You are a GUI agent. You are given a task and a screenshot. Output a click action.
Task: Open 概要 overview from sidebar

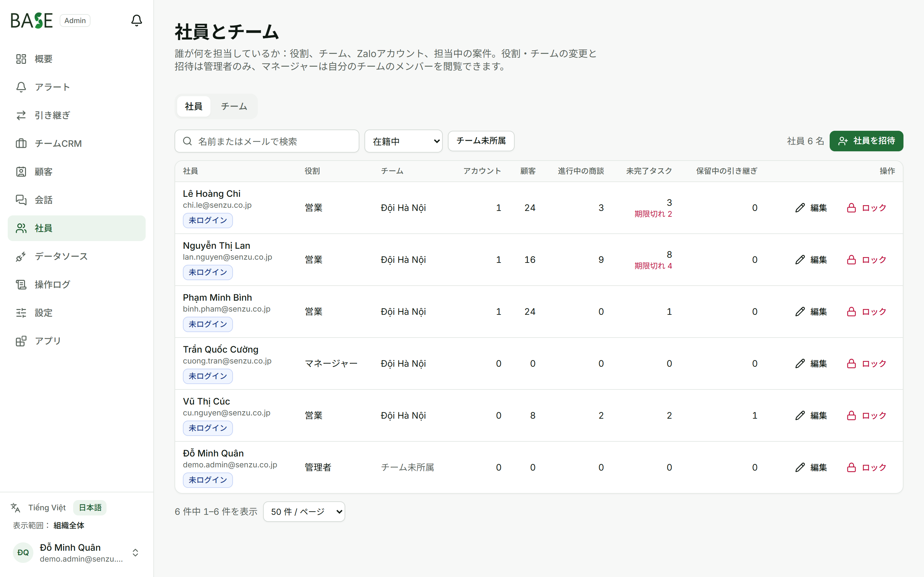[76, 59]
